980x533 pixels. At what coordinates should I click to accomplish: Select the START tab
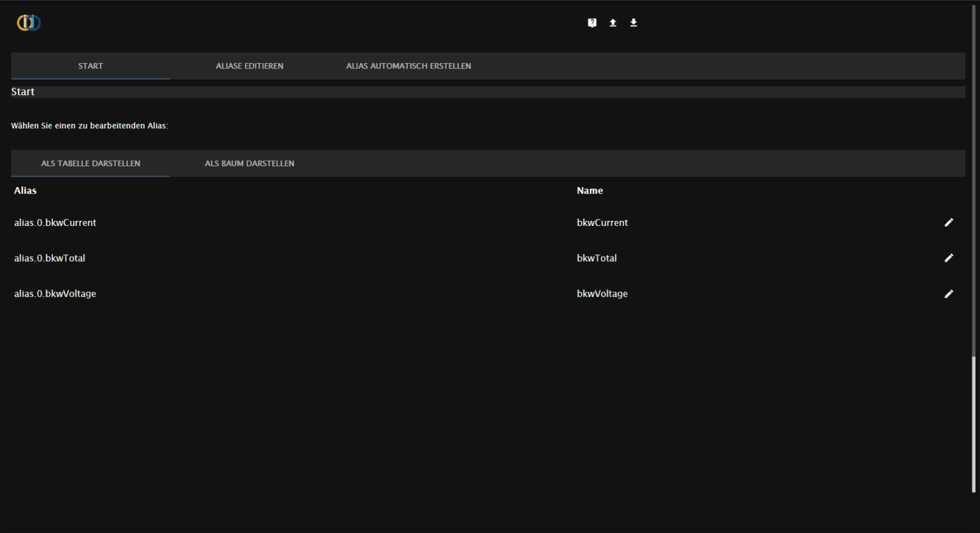coord(90,66)
